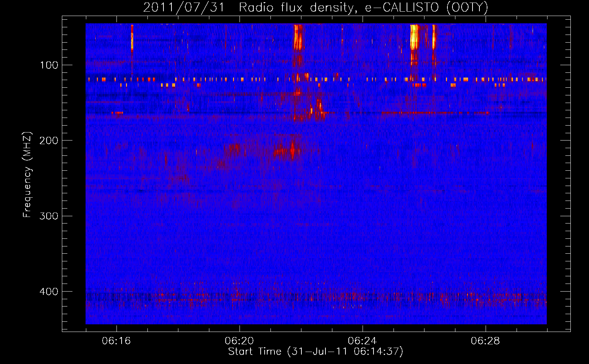
Task: Click the plot title "2011/07/31 Radio flux density, e-CALLISTO (OOTY)"
Action: tap(316, 7)
